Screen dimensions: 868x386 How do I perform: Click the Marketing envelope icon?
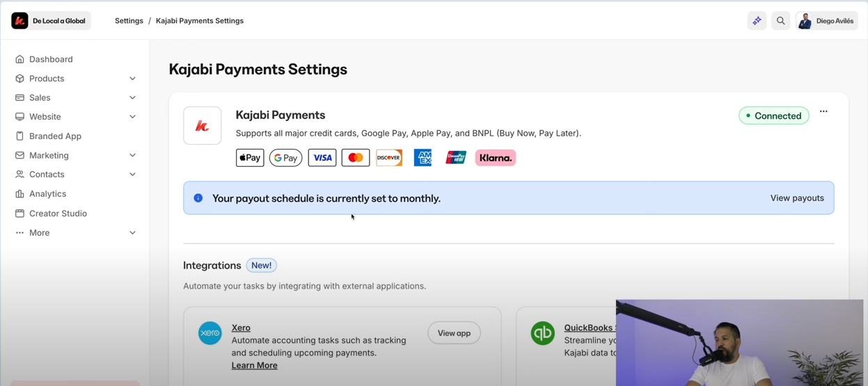point(19,155)
